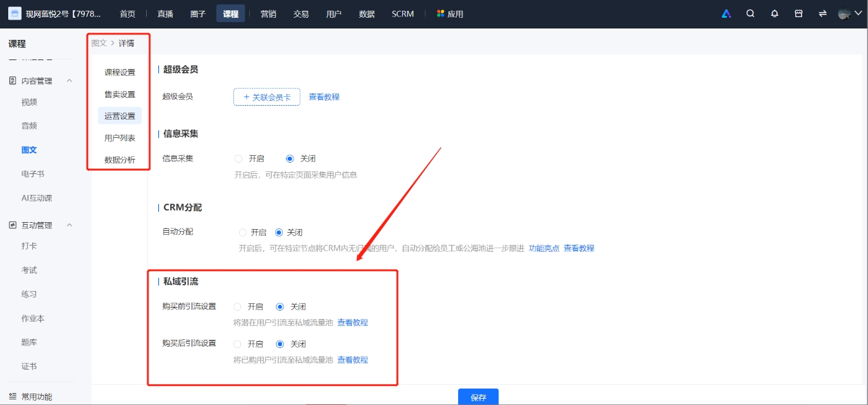
Task: Click the account switch arrows icon
Action: pos(822,13)
